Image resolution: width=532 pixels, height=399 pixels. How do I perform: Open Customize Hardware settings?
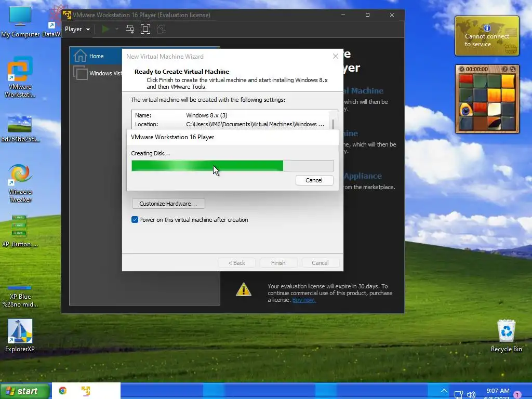pyautogui.click(x=168, y=204)
